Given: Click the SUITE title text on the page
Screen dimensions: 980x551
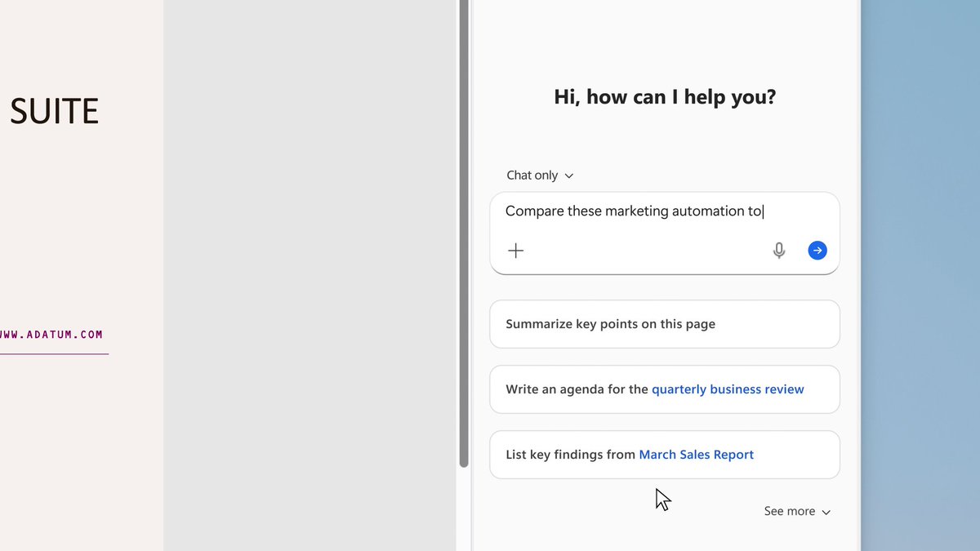Looking at the screenshot, I should 54,111.
